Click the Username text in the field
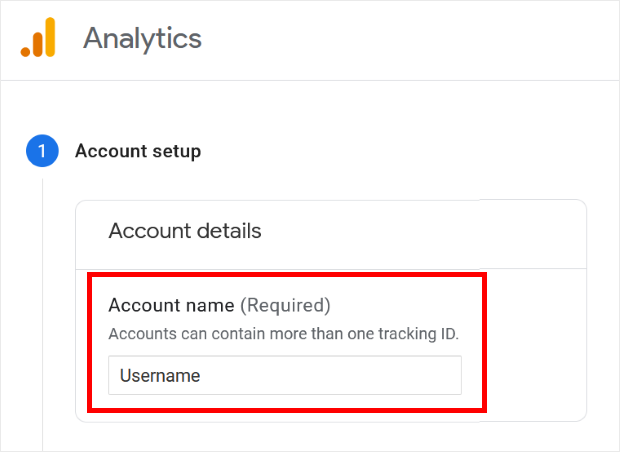This screenshot has height=452, width=620. coord(160,377)
